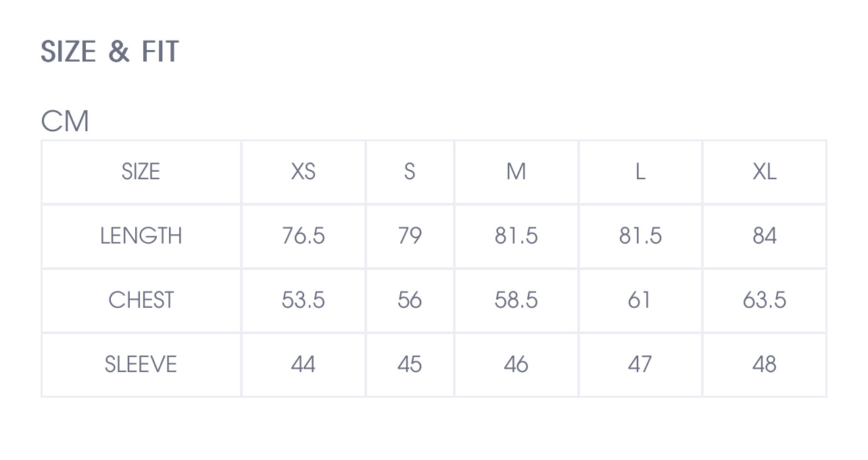Viewport: 868px width, 460px height.
Task: Click the XS size column header
Action: (303, 172)
